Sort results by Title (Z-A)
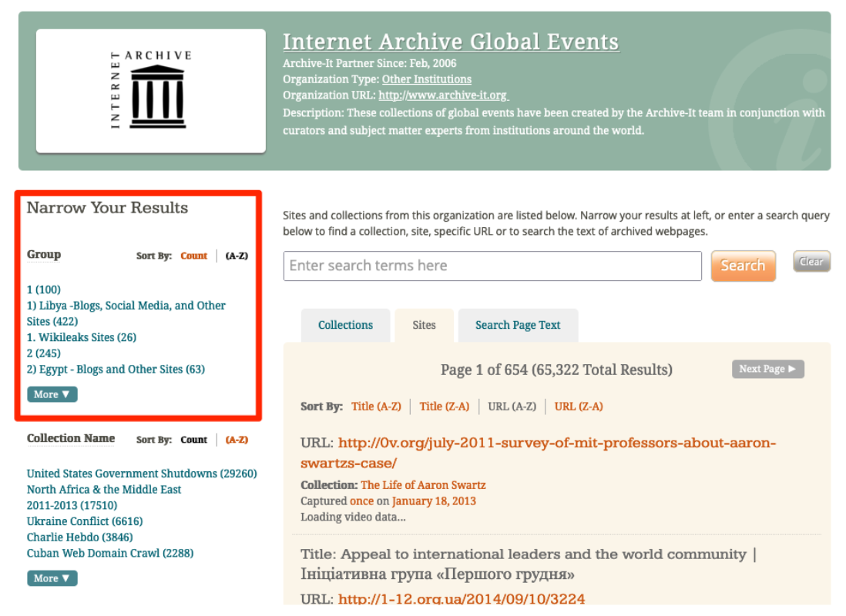 coord(444,407)
